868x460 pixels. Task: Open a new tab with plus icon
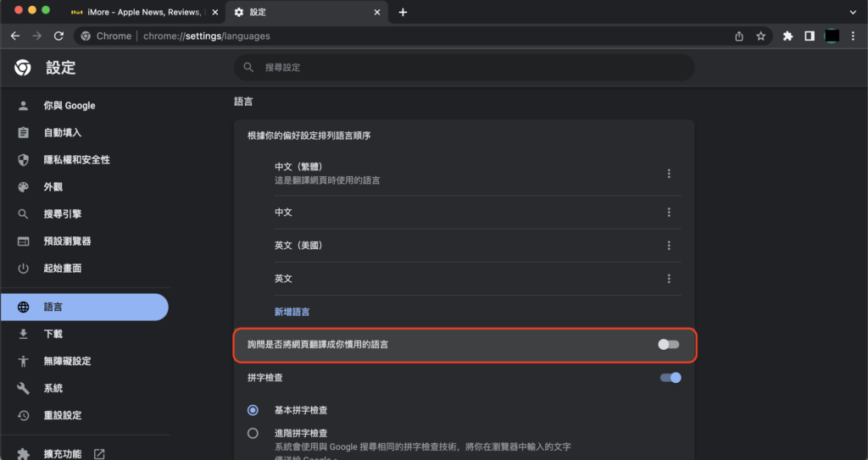pos(403,12)
